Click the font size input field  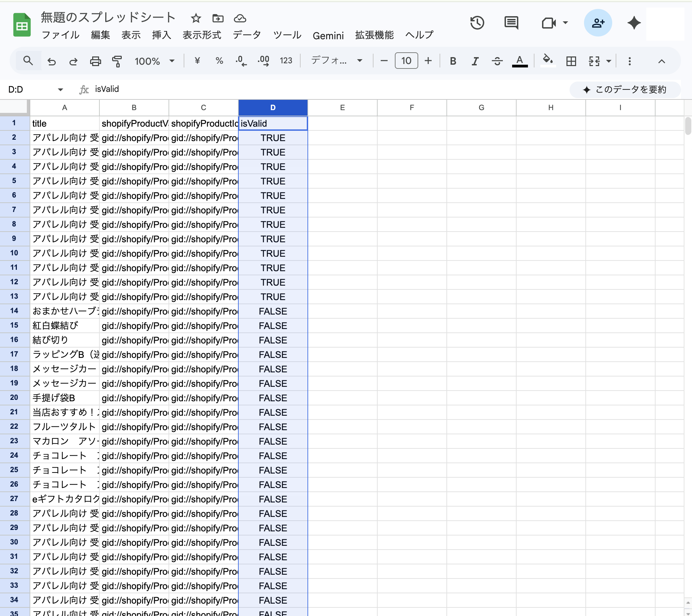(x=406, y=61)
